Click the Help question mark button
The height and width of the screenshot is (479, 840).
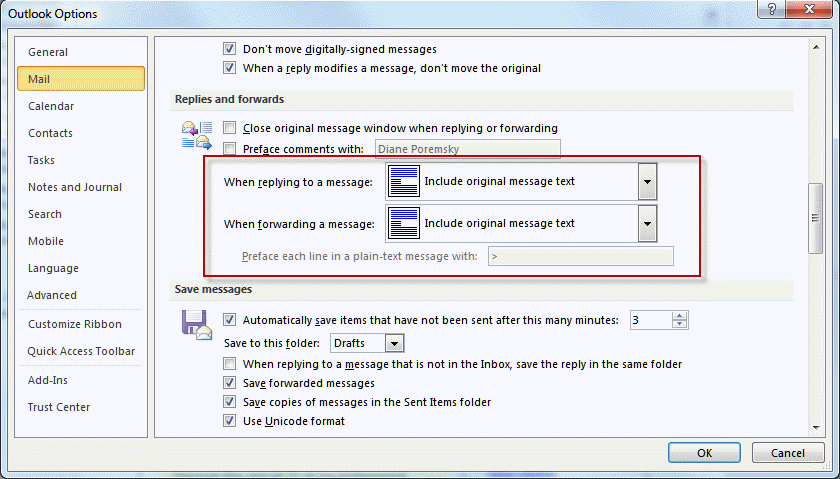click(x=772, y=9)
